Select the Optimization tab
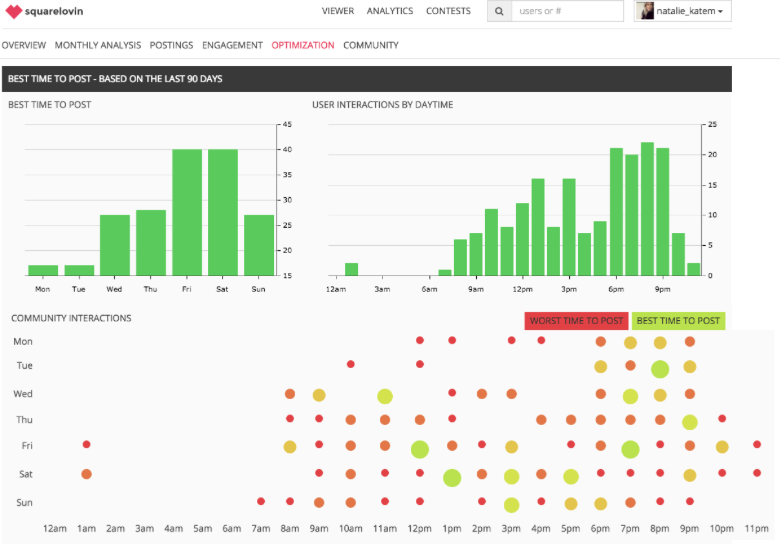Image resolution: width=780 pixels, height=548 pixels. point(302,45)
